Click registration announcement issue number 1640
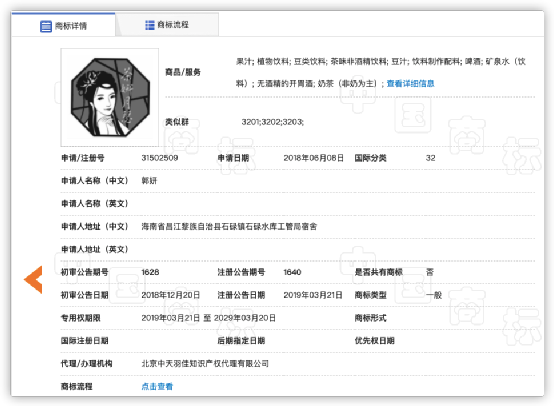This screenshot has width=554, height=406. pos(292,272)
